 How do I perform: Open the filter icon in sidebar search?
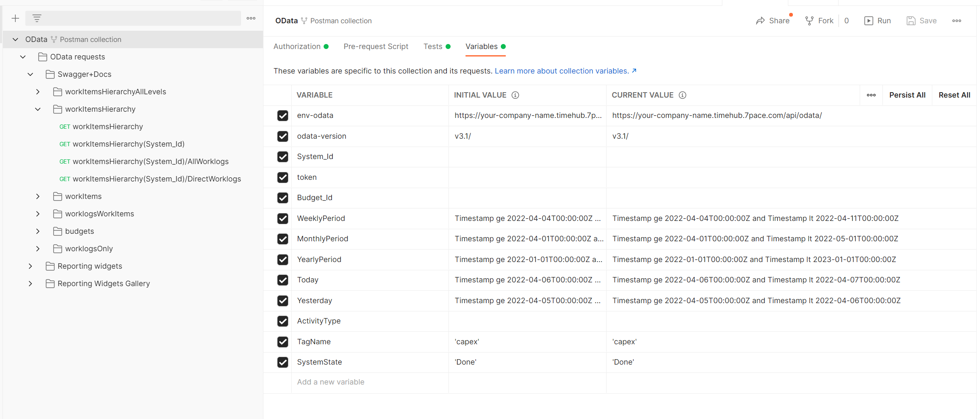click(x=37, y=18)
